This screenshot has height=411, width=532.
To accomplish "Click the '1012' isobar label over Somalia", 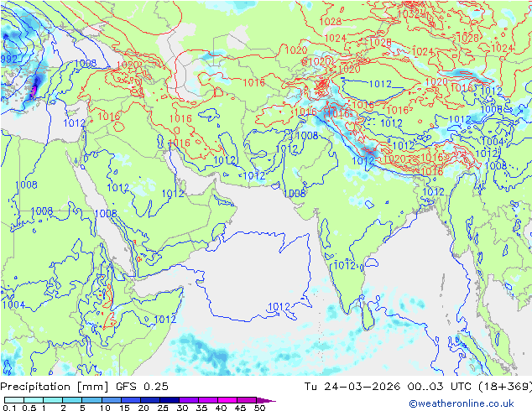I will pos(165,319).
